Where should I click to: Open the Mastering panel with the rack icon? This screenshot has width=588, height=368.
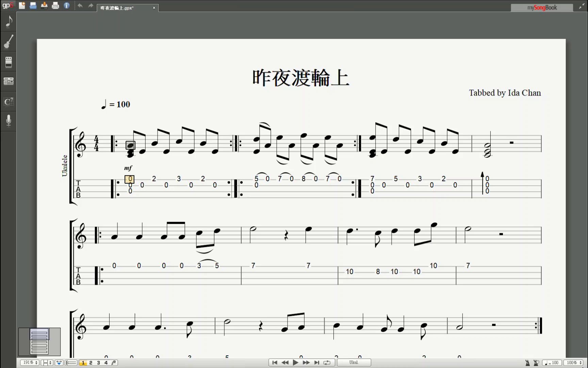(x=9, y=81)
